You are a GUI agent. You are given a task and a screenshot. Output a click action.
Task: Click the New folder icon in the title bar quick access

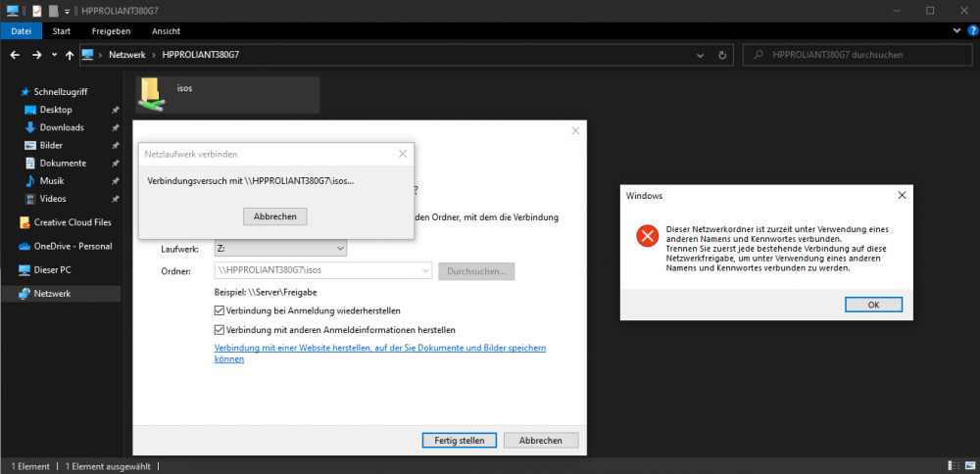click(x=53, y=11)
